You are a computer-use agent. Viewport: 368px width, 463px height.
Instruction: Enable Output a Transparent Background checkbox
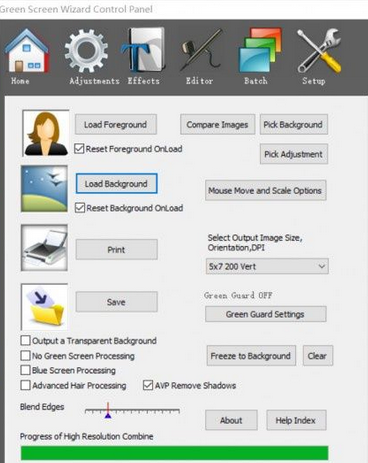(x=25, y=340)
